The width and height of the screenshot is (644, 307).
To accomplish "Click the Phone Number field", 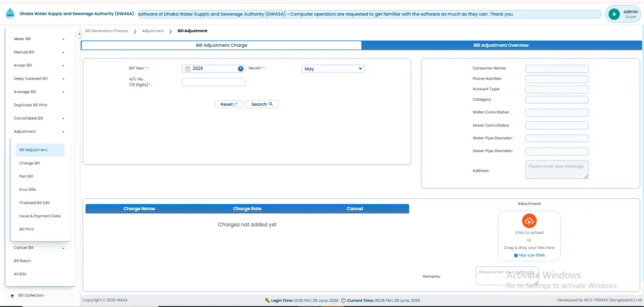I will pos(557,79).
